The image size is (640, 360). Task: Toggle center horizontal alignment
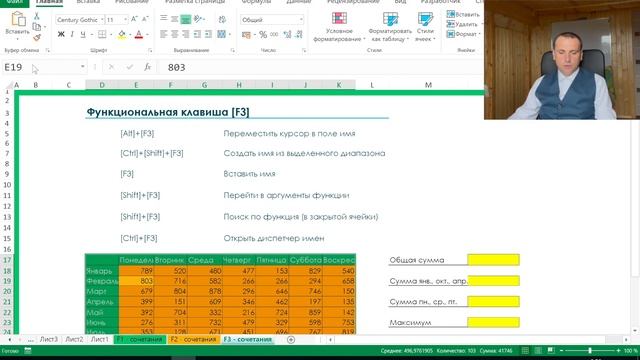[175, 34]
